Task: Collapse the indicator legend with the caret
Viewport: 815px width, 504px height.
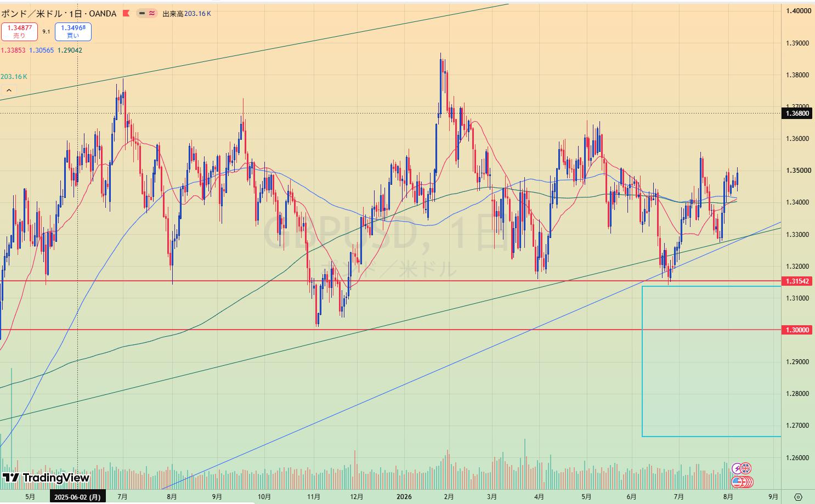Action: click(x=9, y=90)
